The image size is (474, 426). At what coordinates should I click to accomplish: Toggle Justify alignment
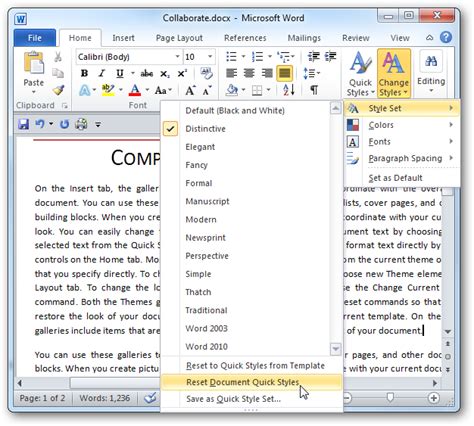click(x=284, y=73)
